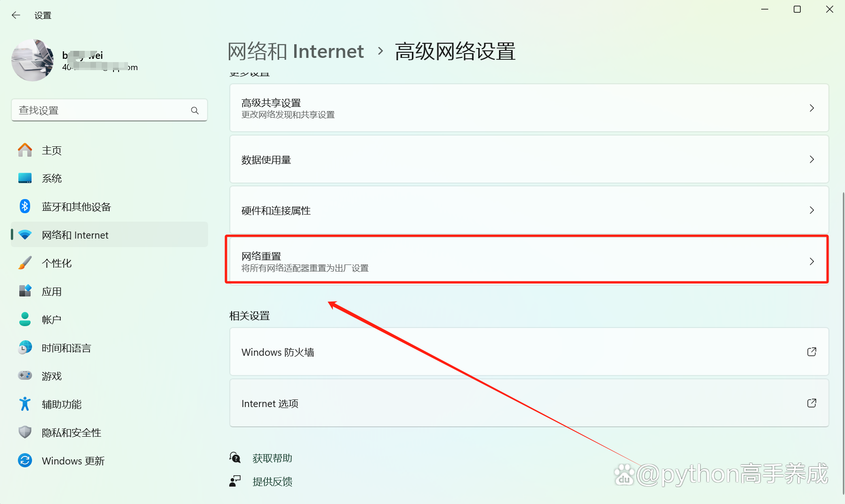Select the 隐私和安全性 shield icon

(x=25, y=432)
